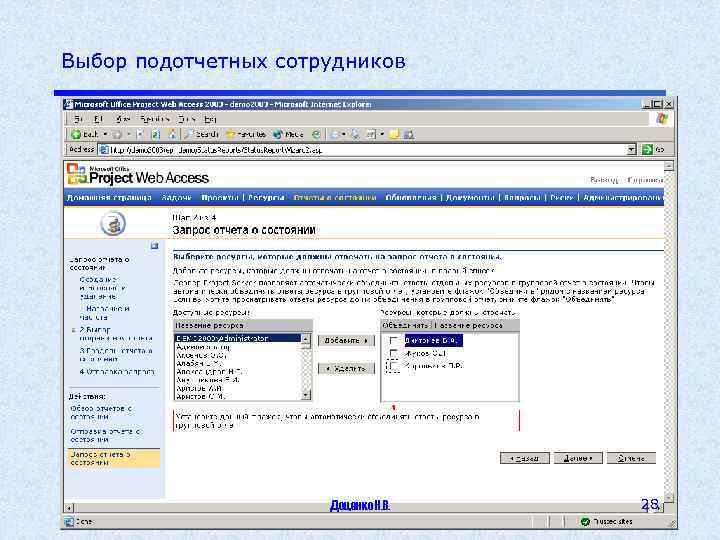This screenshot has width=720, height=540.
Task: Click the Trusted sites status bar icon
Action: click(x=585, y=522)
